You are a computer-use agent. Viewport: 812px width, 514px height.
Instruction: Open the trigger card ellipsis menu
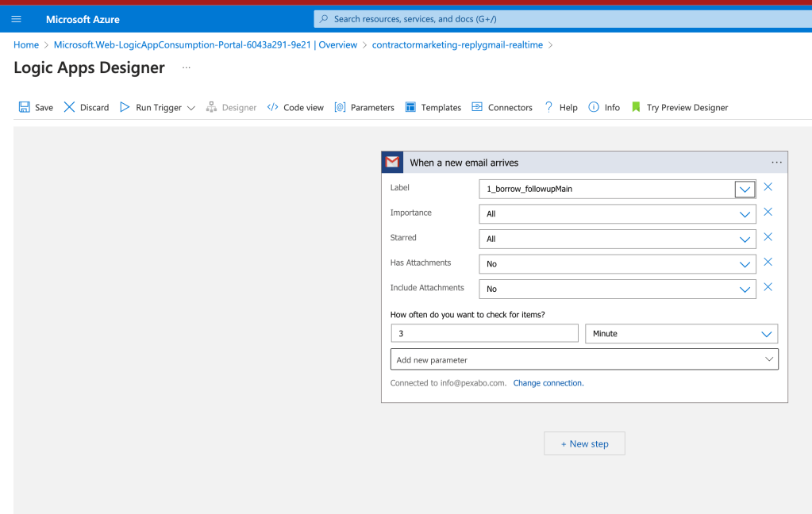click(x=776, y=163)
